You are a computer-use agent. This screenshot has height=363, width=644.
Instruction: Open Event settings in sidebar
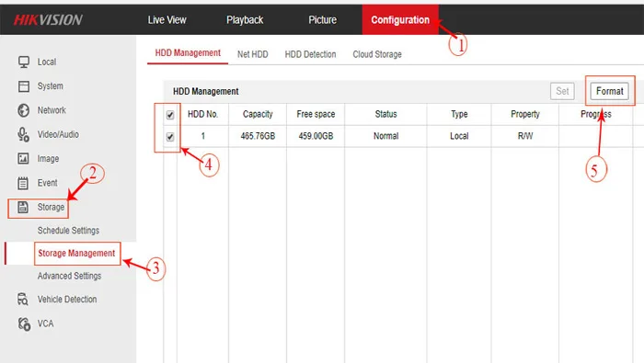(47, 183)
